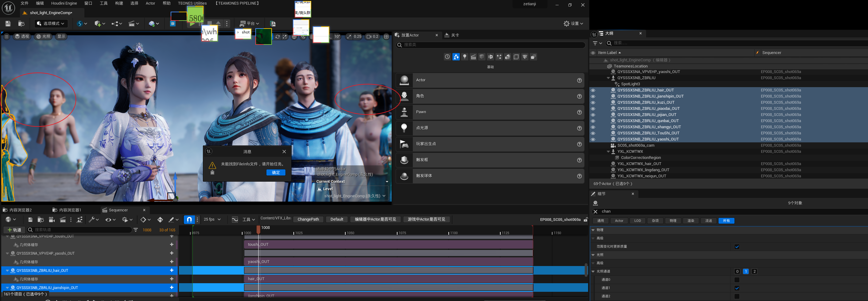This screenshot has width=868, height=301.
Task: Click the Browse to Content folder icon in main toolbar
Action: point(21,24)
